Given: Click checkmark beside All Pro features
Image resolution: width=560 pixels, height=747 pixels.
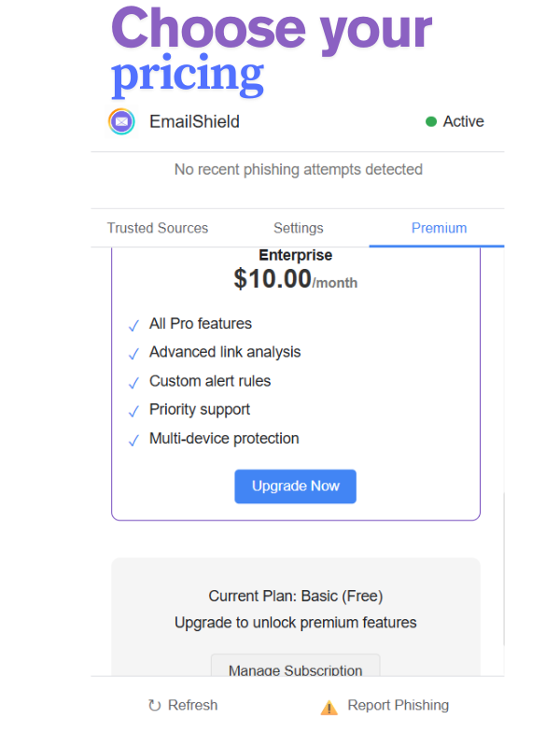Looking at the screenshot, I should (133, 325).
